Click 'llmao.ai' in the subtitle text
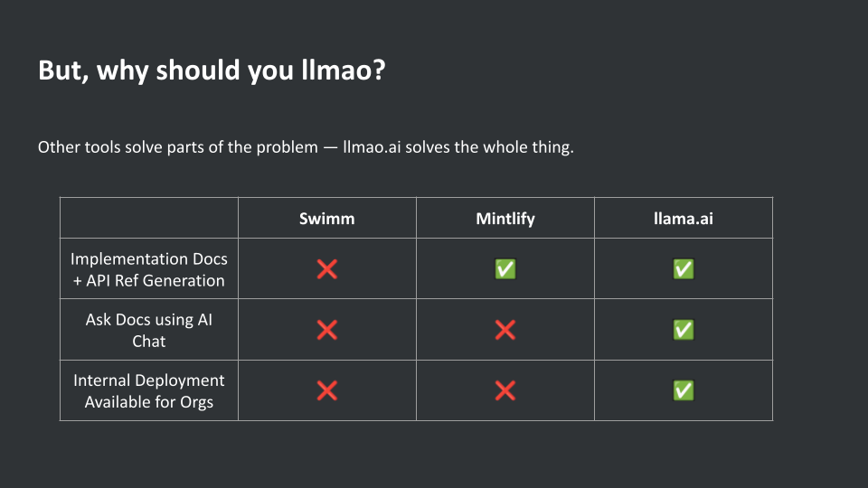This screenshot has height=488, width=868. [372, 147]
